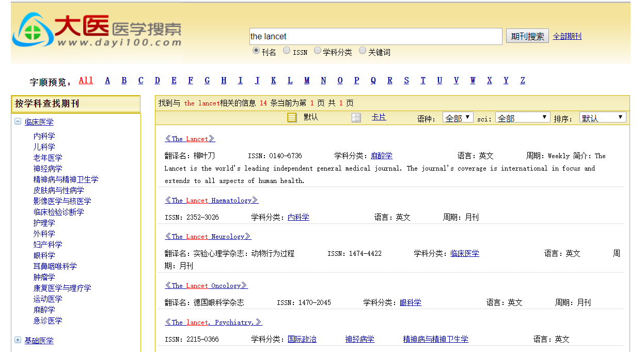This screenshot has width=644, height=352.
Task: Open the 临床检验诊断学 category
Action: pos(59,212)
